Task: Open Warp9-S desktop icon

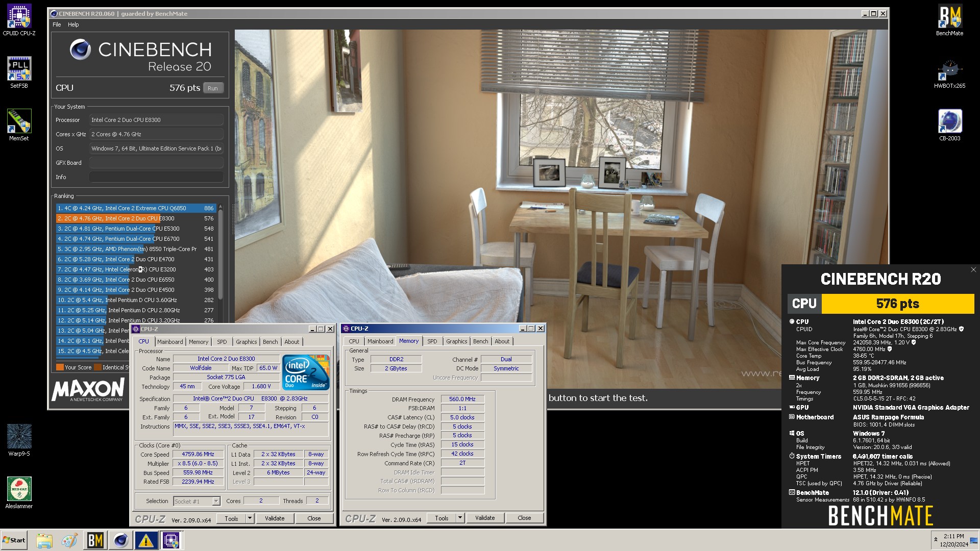Action: (19, 440)
